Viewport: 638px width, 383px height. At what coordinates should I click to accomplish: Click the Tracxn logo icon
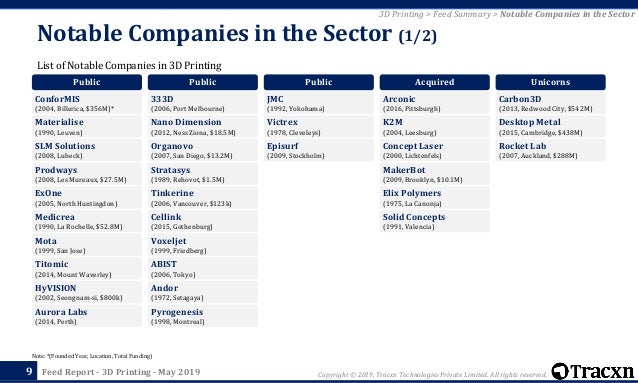coord(560,371)
